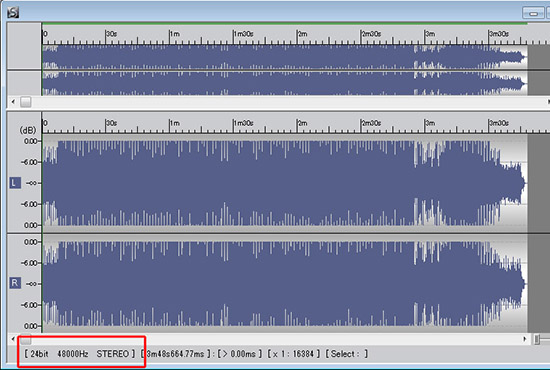550x370 pixels.
Task: Click the application icon in title bar
Action: pos(13,13)
